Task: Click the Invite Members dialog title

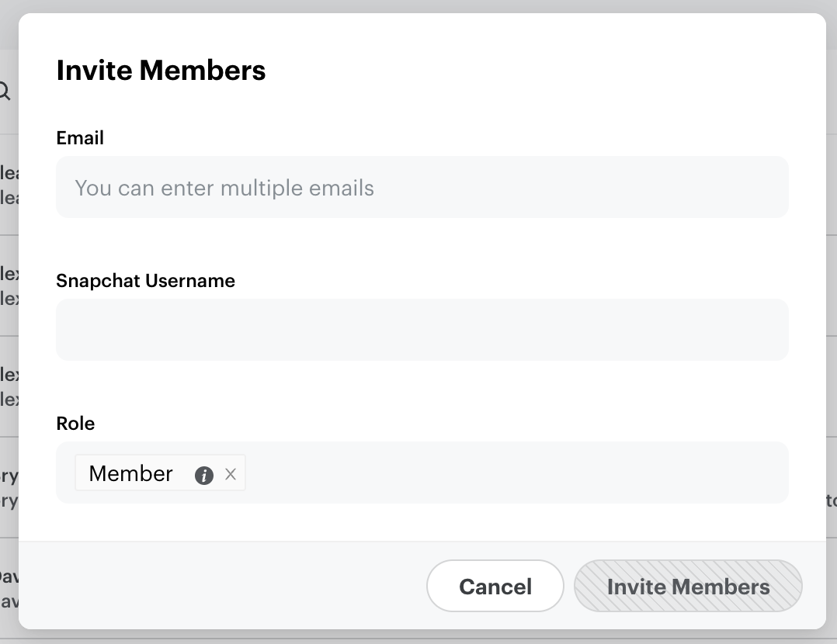Action: coord(161,71)
